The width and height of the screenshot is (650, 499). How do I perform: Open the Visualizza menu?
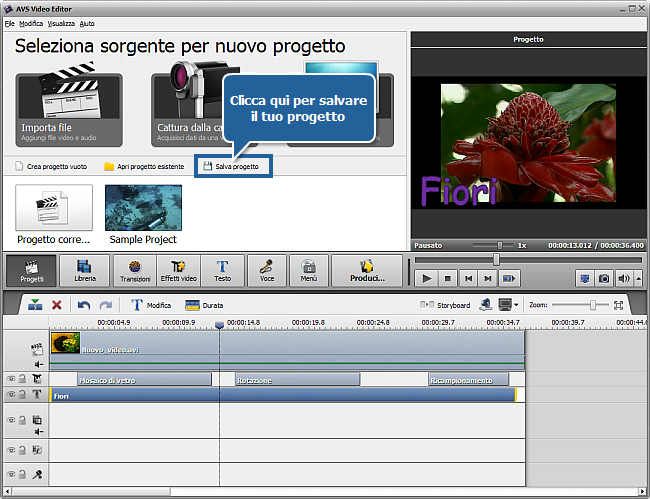tap(61, 22)
